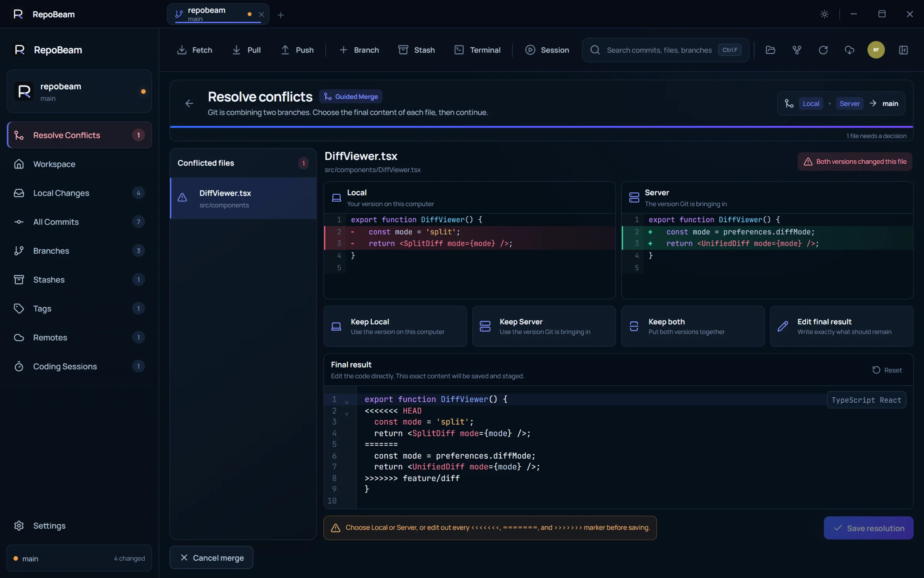This screenshot has width=924, height=578.
Task: Open Tags in sidebar
Action: coord(79,308)
